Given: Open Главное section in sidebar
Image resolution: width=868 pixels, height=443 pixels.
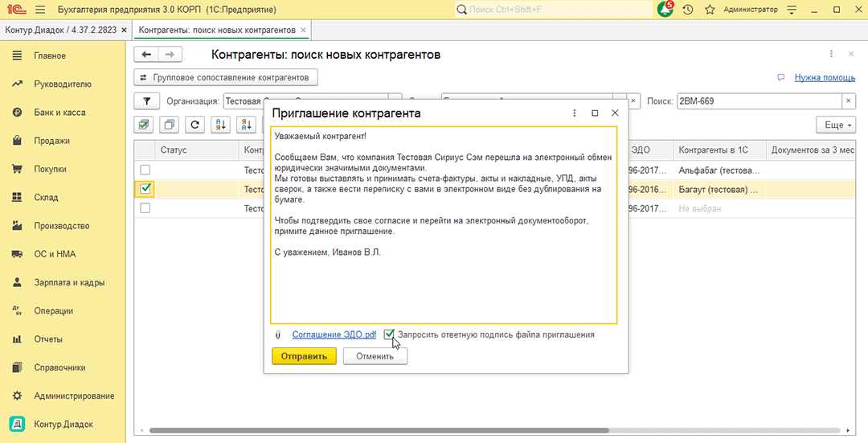Looking at the screenshot, I should 50,55.
